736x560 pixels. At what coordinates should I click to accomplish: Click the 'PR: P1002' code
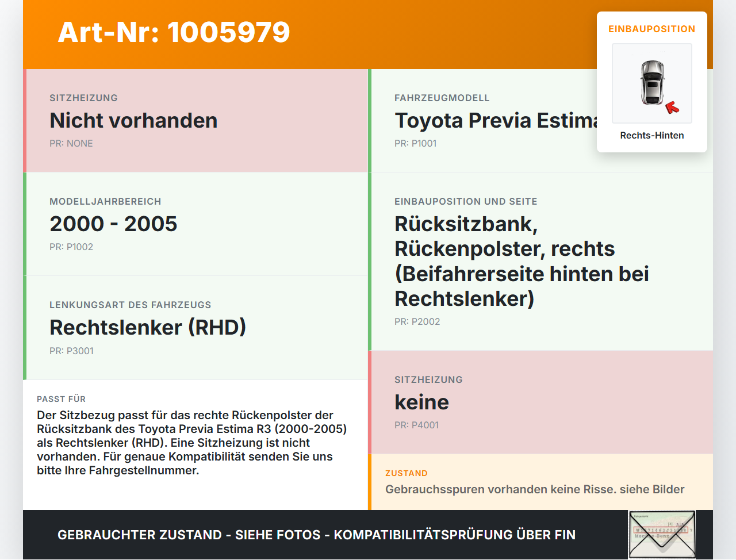71,247
